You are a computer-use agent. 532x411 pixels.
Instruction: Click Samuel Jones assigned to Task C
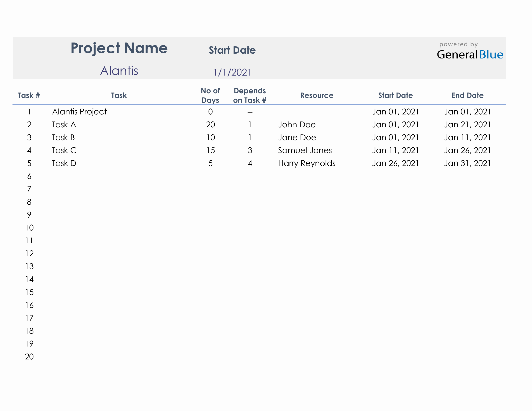pos(305,150)
